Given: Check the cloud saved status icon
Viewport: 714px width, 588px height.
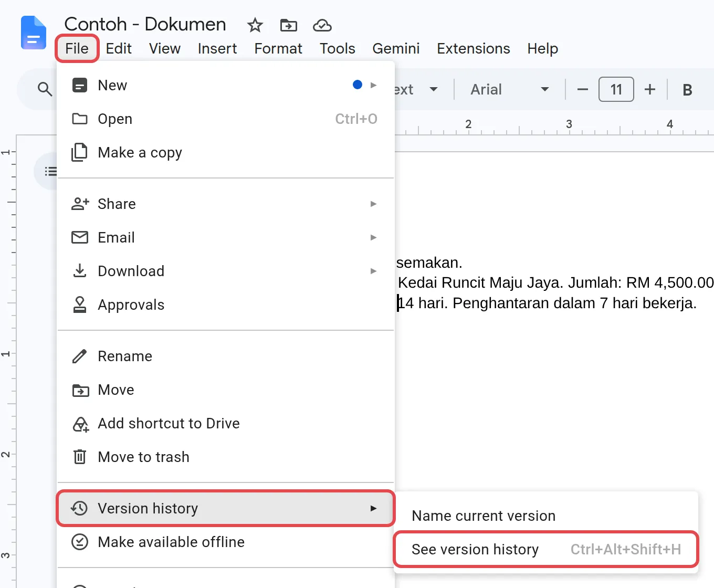Looking at the screenshot, I should 322,25.
